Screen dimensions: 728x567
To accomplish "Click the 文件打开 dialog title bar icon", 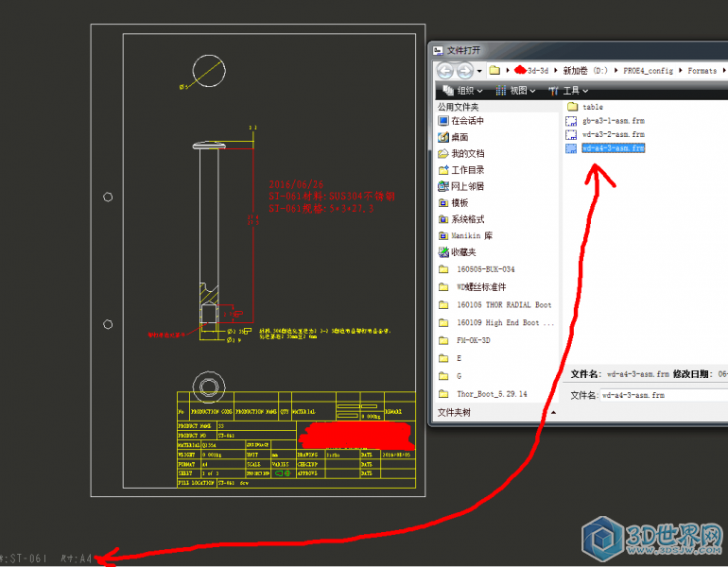I will 438,51.
